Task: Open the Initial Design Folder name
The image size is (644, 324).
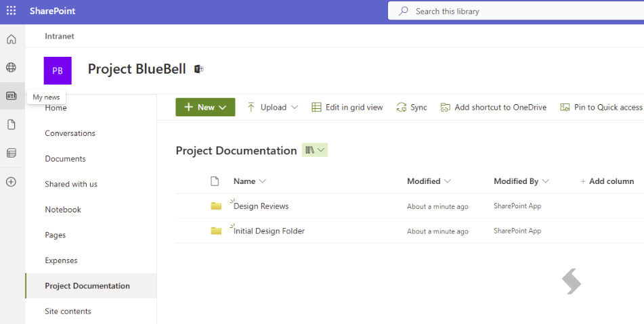Action: tap(269, 231)
